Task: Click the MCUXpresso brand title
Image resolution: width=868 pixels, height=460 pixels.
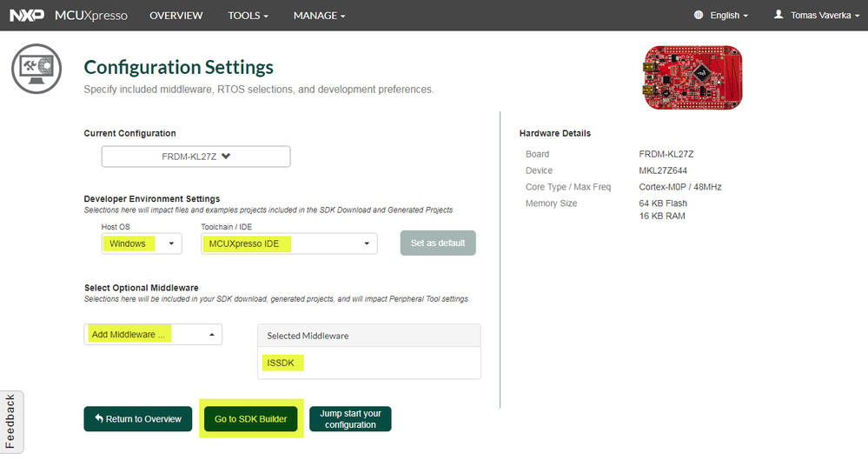Action: coord(90,16)
